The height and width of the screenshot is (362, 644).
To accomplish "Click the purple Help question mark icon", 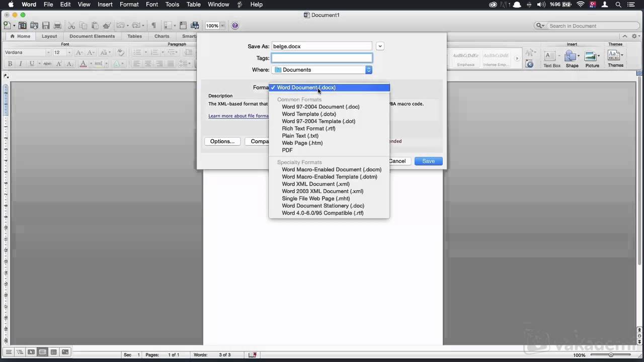I will pyautogui.click(x=235, y=26).
